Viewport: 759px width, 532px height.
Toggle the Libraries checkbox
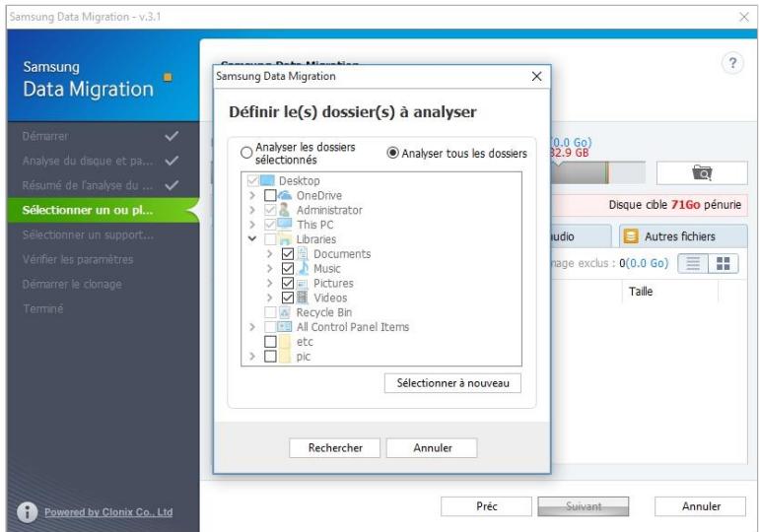tap(270, 239)
